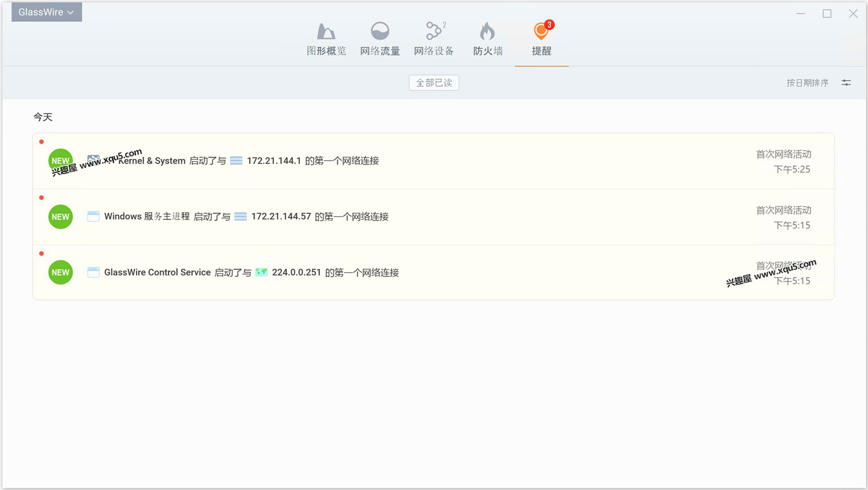Screen dimensions: 868x490
Task: Click unread red dot on Windows 服务主进程 alert
Action: click(42, 198)
